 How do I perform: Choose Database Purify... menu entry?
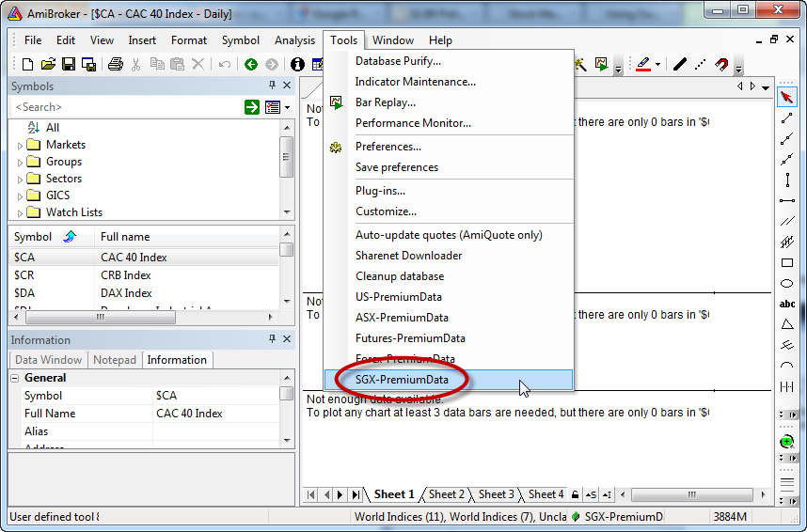pos(449,61)
